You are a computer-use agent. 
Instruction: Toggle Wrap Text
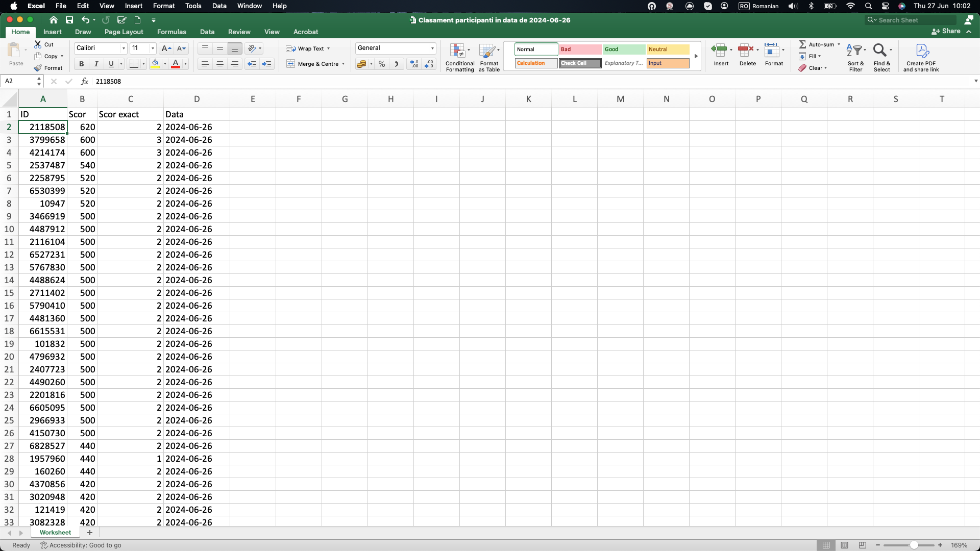click(308, 48)
